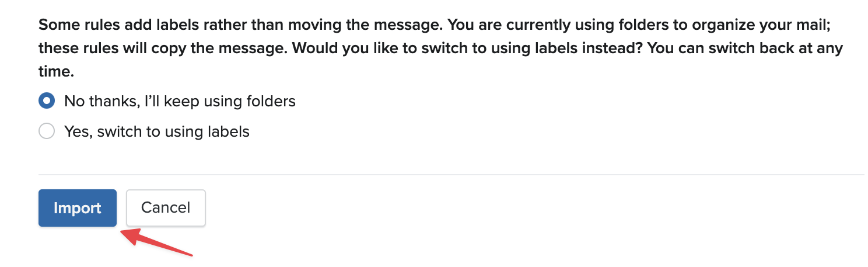Opt in to switching mail organization to labels
The width and height of the screenshot is (868, 267).
coord(47,131)
